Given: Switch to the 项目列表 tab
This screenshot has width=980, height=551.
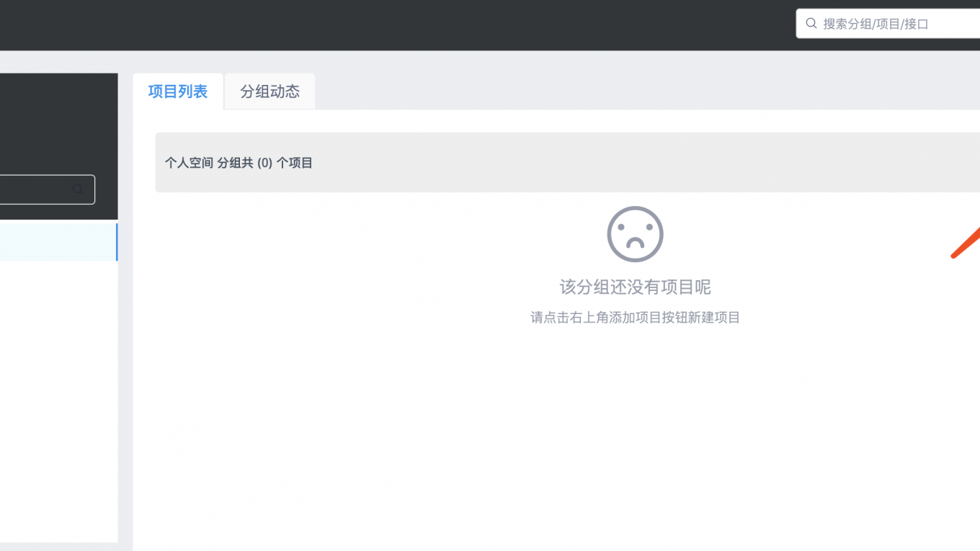Looking at the screenshot, I should pyautogui.click(x=178, y=91).
